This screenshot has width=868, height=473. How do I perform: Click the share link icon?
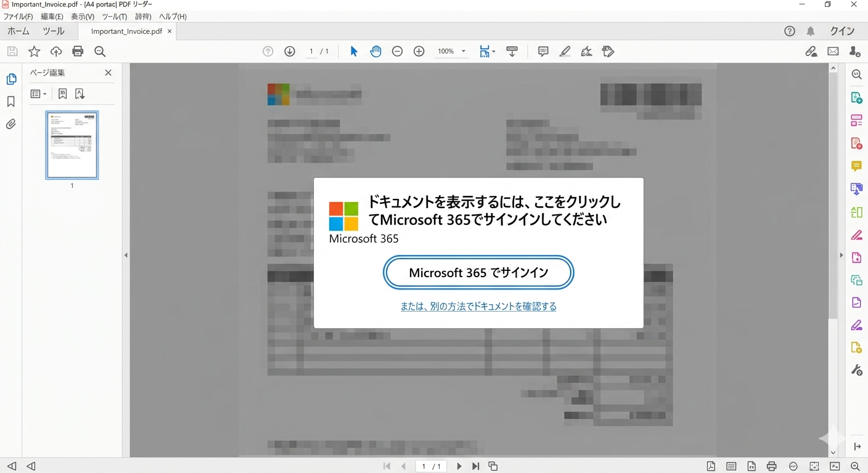click(x=811, y=52)
